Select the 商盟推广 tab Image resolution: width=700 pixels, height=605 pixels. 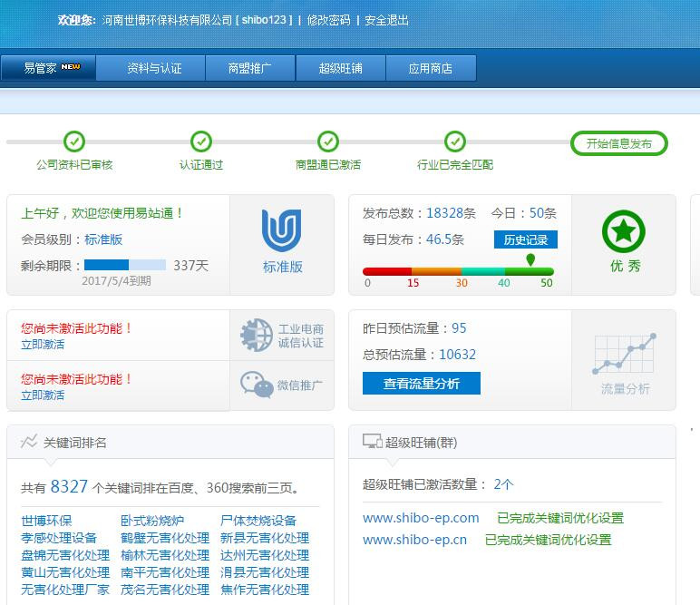tap(249, 68)
